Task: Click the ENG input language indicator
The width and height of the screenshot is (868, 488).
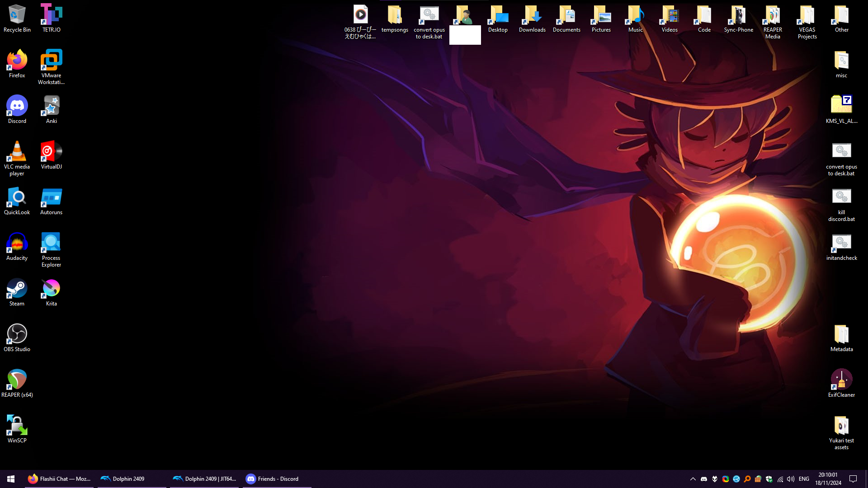Action: pyautogui.click(x=804, y=479)
